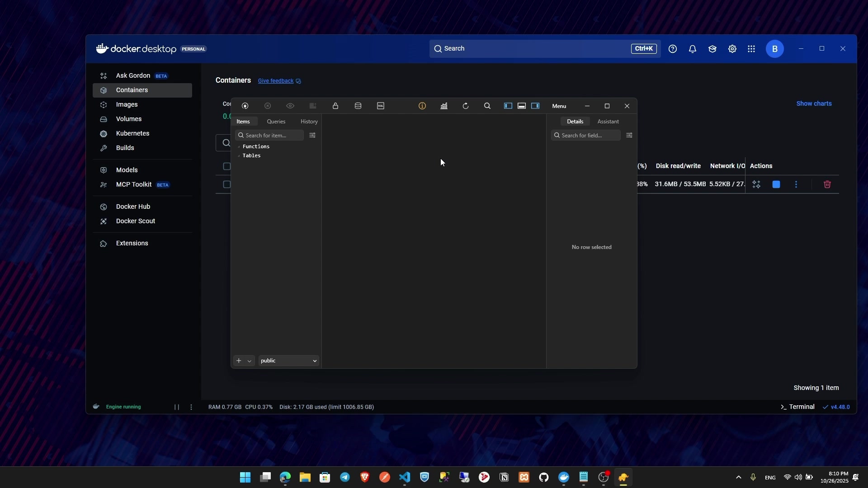Screen dimensions: 868x488
Task: Stop the container with the blue square button
Action: 776,184
